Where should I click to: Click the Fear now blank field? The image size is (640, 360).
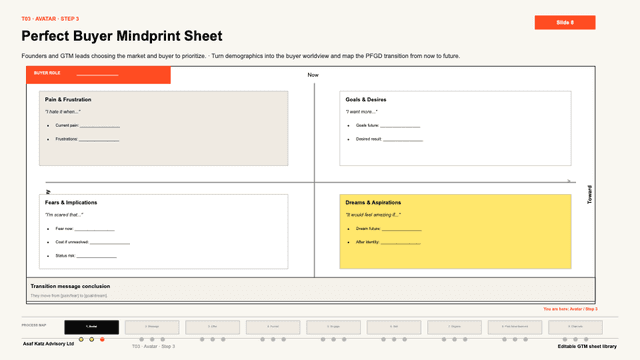pyautogui.click(x=94, y=229)
